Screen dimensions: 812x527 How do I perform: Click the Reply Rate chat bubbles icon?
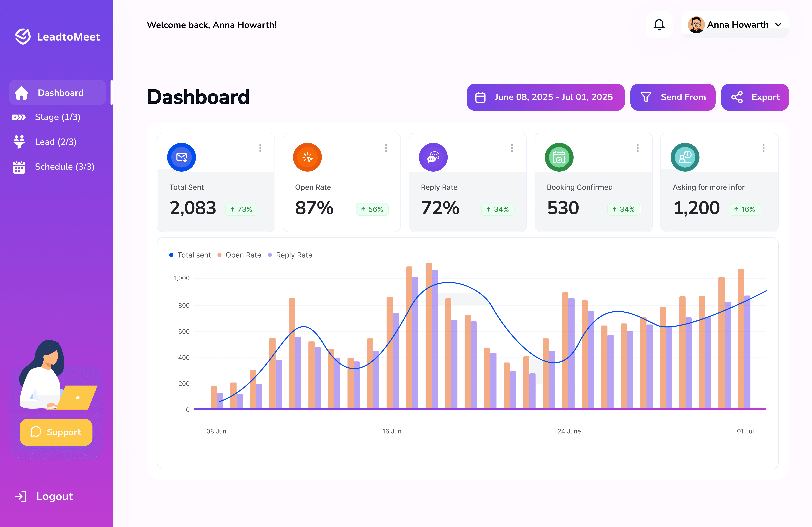pyautogui.click(x=433, y=157)
